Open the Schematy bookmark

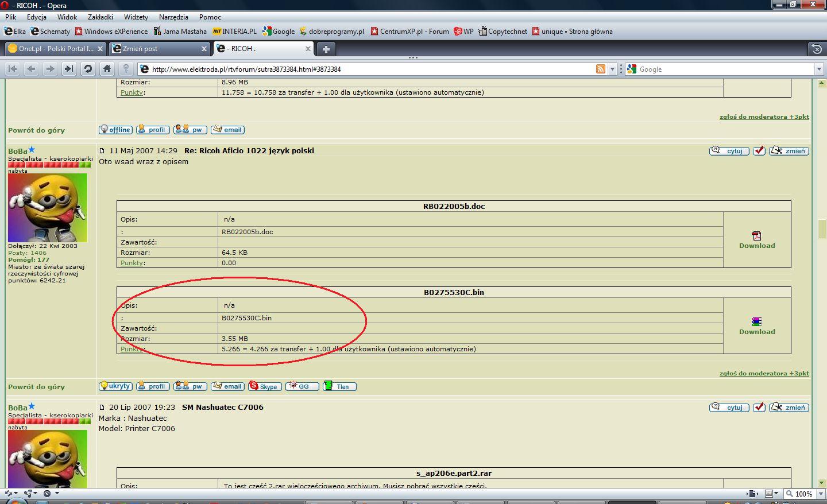point(51,32)
